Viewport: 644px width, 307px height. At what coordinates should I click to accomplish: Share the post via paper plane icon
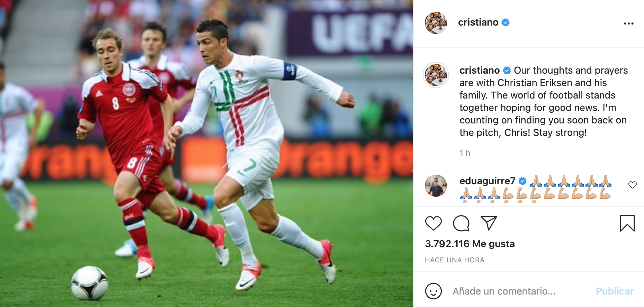(x=489, y=223)
